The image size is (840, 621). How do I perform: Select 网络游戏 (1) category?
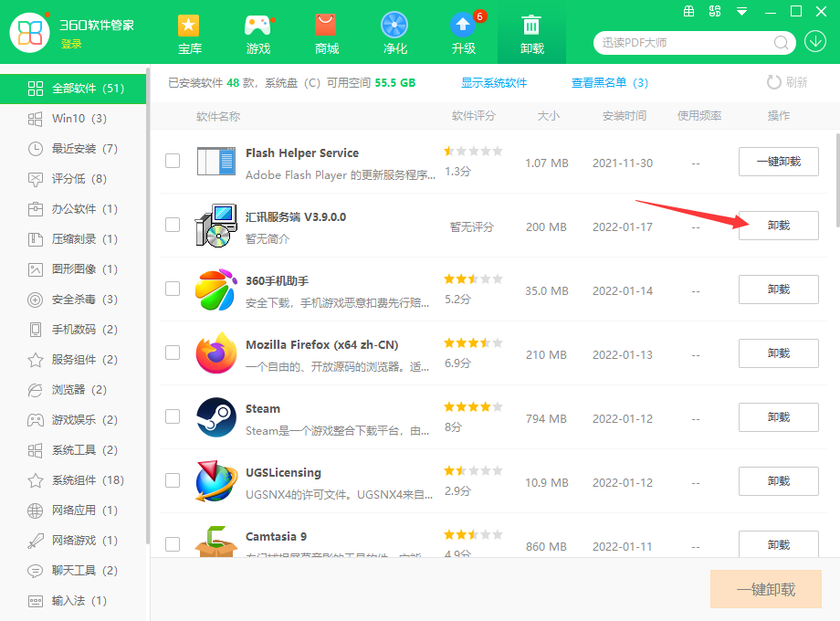click(73, 540)
